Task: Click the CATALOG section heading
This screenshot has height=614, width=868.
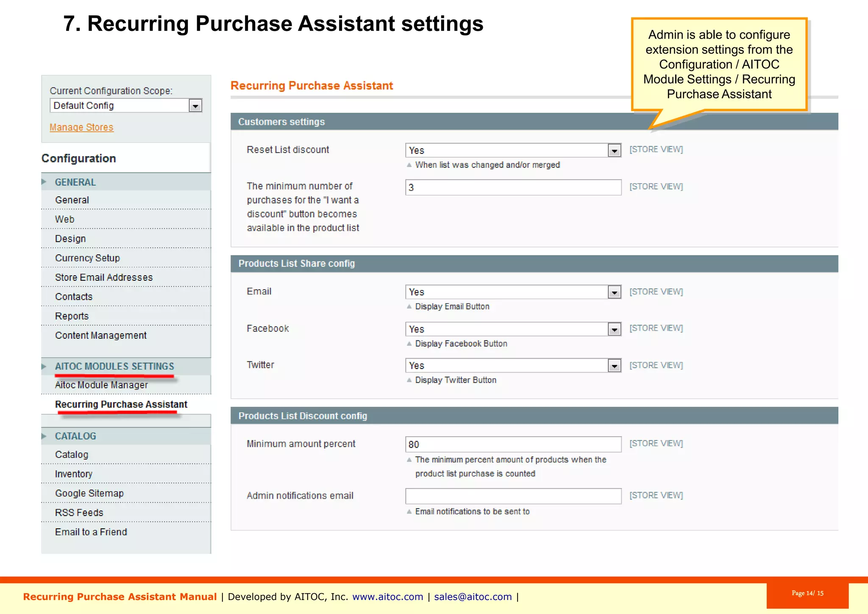Action: 75,436
